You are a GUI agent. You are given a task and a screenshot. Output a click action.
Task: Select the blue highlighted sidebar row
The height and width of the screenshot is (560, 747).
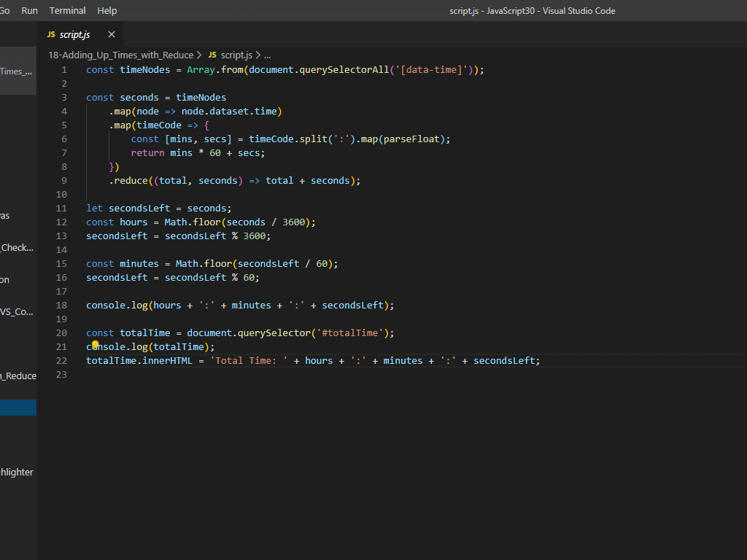[x=18, y=408]
